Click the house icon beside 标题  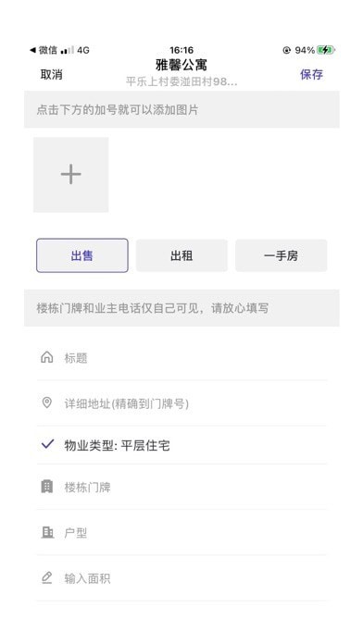pos(47,357)
